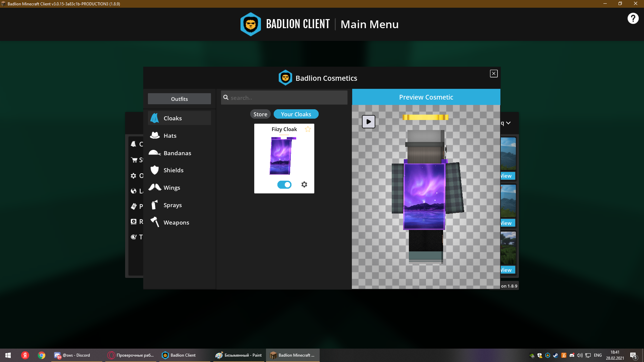The width and height of the screenshot is (644, 362).
Task: Play the cosmetic preview animation
Action: [x=369, y=122]
